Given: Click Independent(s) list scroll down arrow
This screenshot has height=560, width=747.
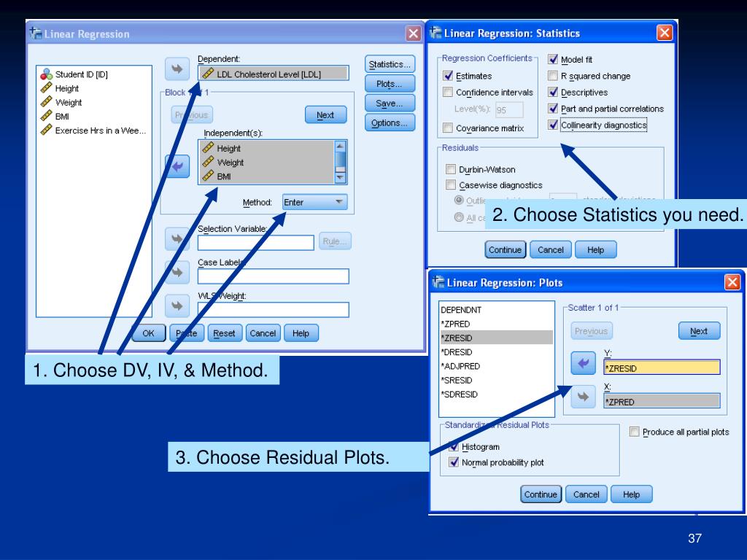Looking at the screenshot, I should coord(340,178).
